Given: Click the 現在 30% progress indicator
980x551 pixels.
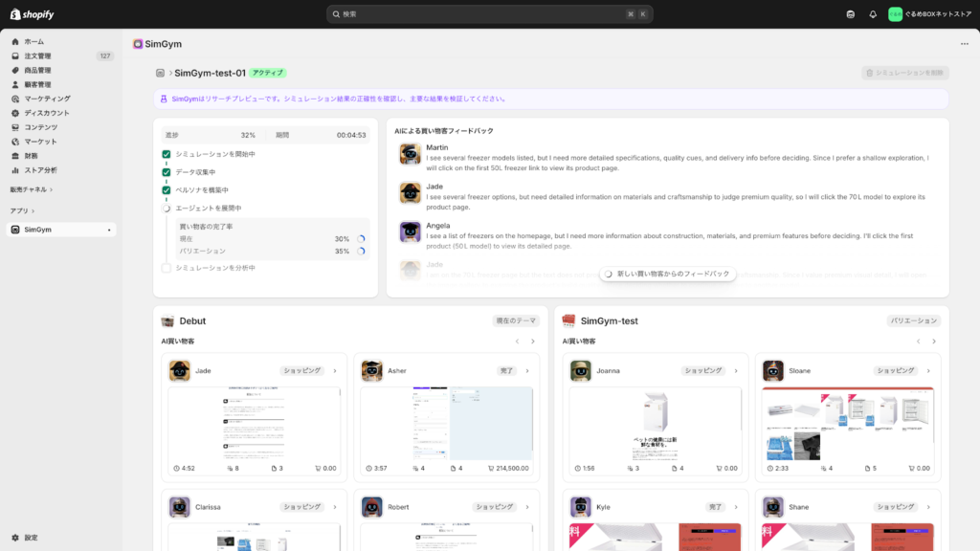Looking at the screenshot, I should point(361,239).
